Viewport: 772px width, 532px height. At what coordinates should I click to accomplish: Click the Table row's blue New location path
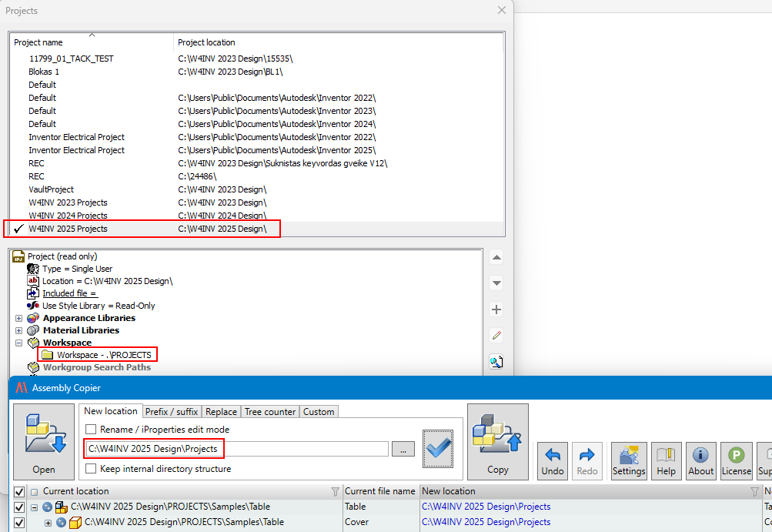[x=486, y=507]
